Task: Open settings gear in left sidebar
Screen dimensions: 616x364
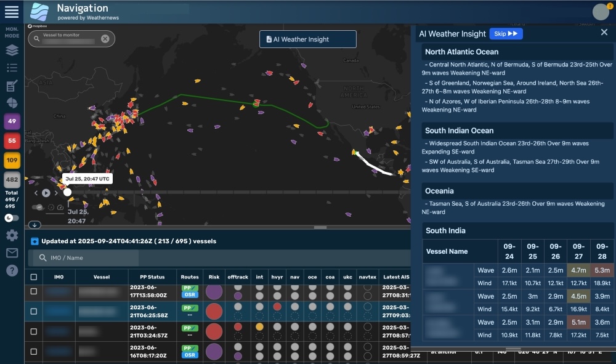Action: click(12, 235)
